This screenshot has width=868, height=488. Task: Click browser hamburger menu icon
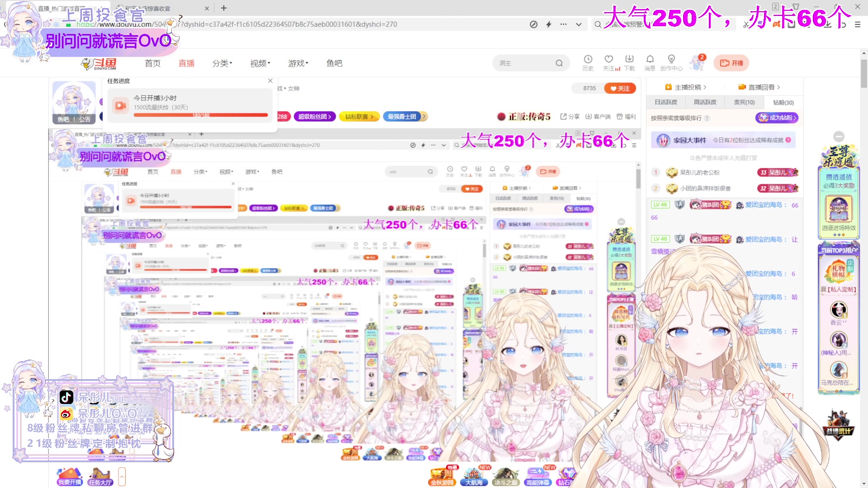point(858,24)
